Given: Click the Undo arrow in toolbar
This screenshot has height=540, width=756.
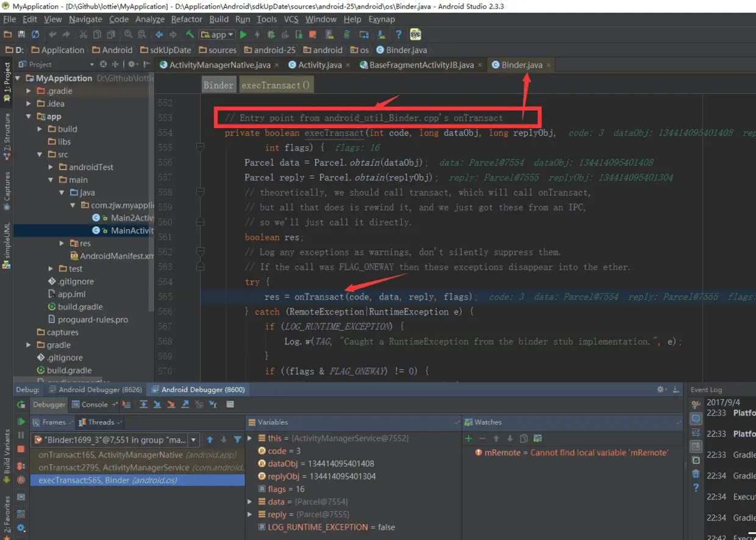Looking at the screenshot, I should point(53,35).
